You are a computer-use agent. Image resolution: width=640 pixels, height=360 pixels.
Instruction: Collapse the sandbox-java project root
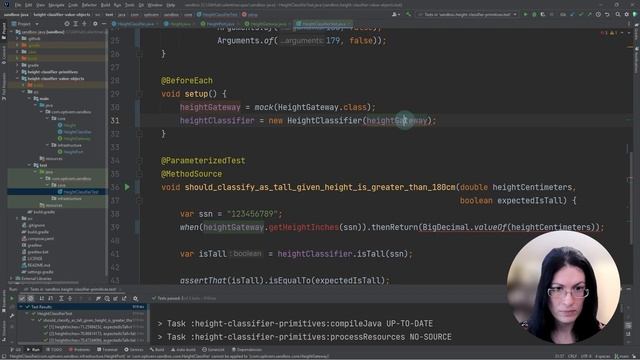pos(11,32)
